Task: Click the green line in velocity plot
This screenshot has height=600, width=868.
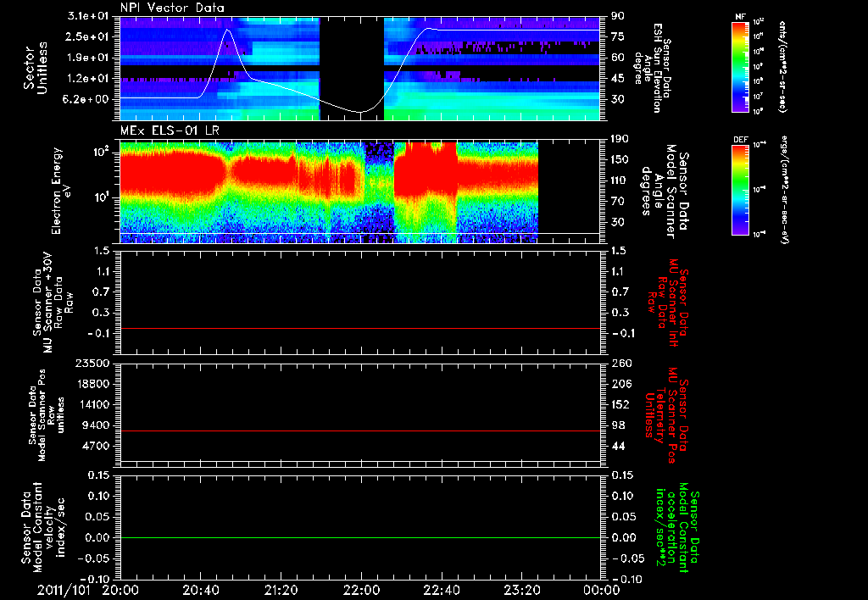Action: click(359, 537)
